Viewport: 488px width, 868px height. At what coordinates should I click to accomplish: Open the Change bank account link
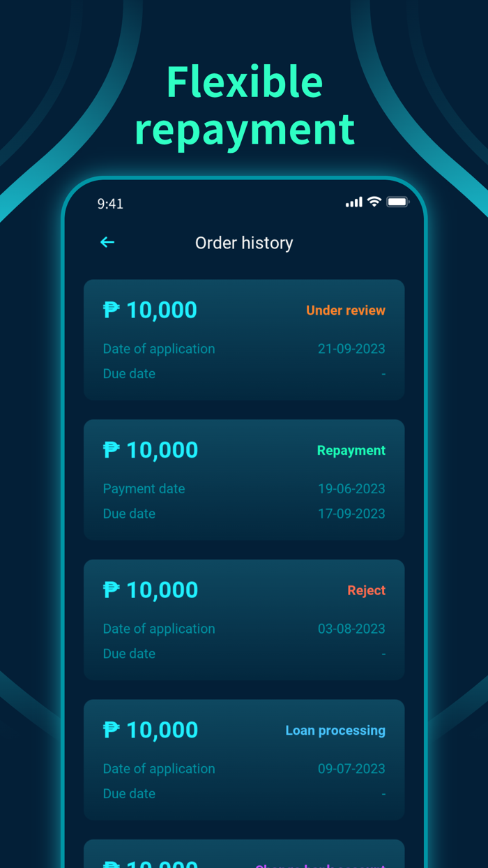[321, 865]
